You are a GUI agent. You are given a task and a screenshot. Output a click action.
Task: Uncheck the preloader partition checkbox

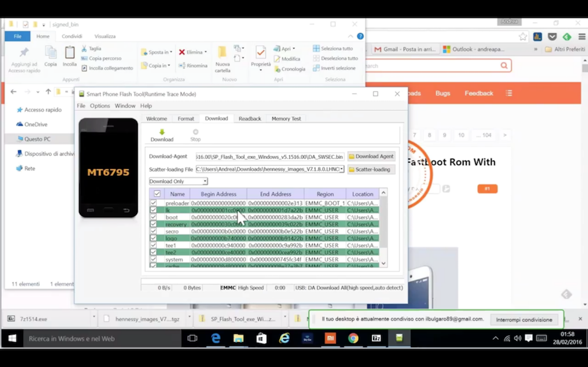pos(153,203)
